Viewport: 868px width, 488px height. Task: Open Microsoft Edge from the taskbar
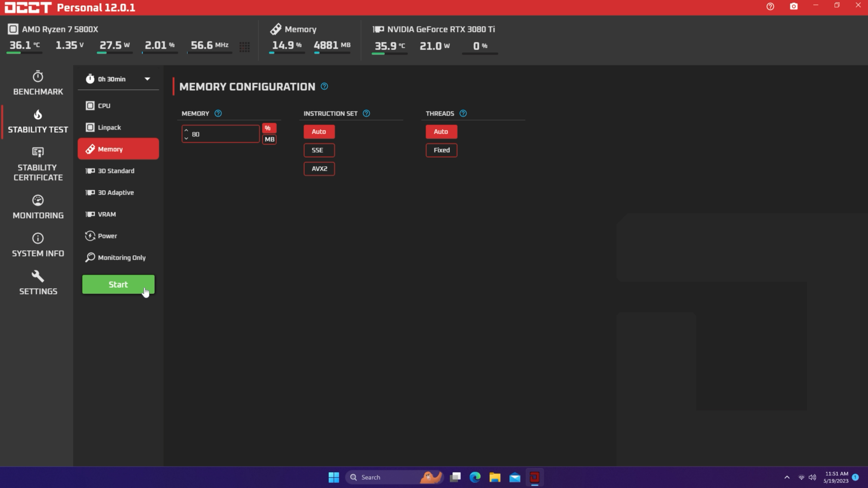click(475, 477)
